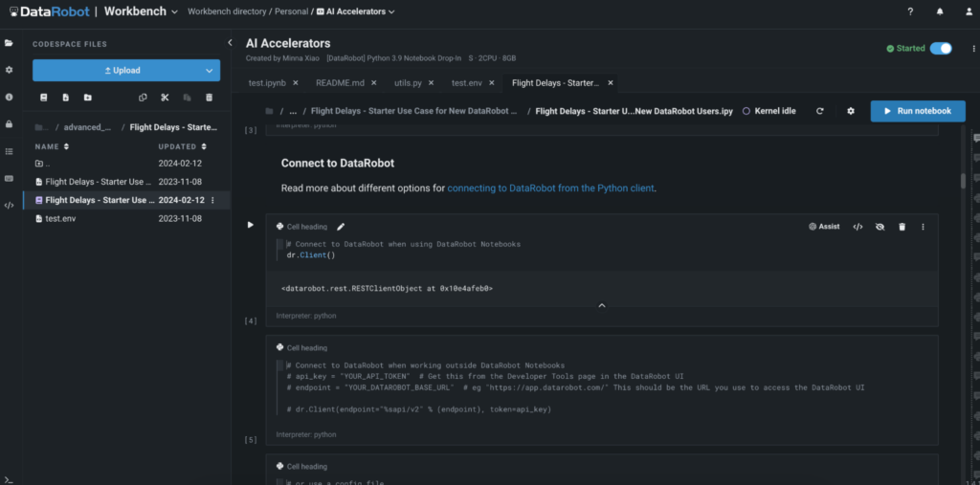
Task: Collapse the Codespace Files panel
Action: pos(230,42)
